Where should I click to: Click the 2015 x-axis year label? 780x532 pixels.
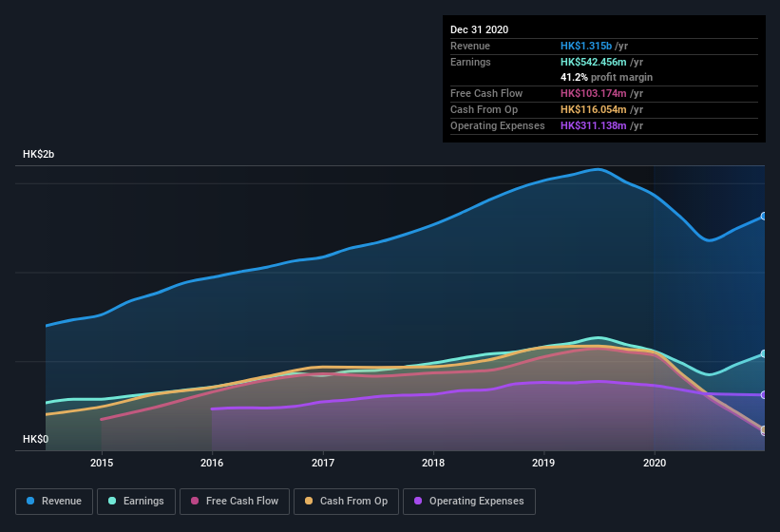[102, 463]
